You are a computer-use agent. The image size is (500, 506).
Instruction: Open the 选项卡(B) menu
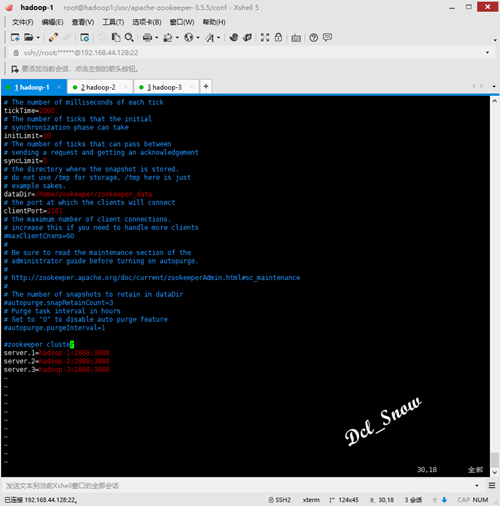click(147, 22)
